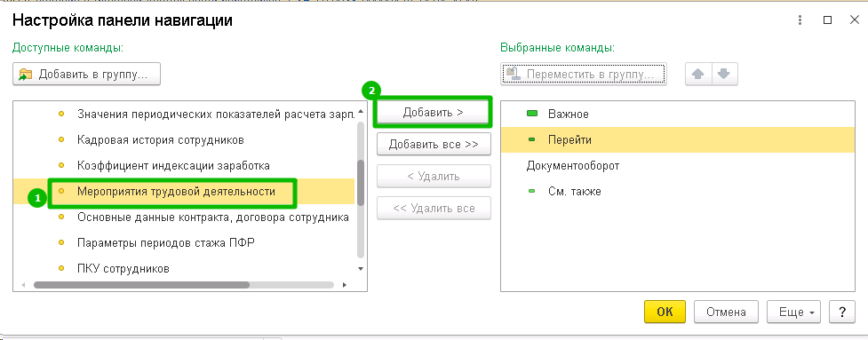This screenshot has height=340, width=868.
Task: Click the green Важное group icon
Action: pyautogui.click(x=532, y=115)
